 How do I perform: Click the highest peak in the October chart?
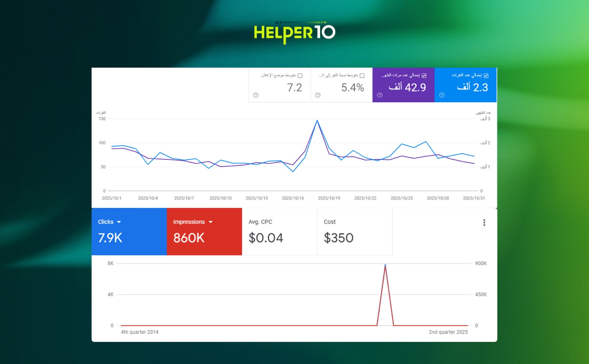point(317,120)
